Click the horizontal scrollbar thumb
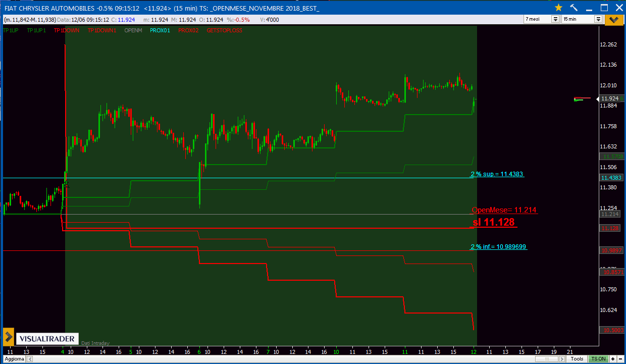Viewport: 626px width, 364px height. point(547,359)
